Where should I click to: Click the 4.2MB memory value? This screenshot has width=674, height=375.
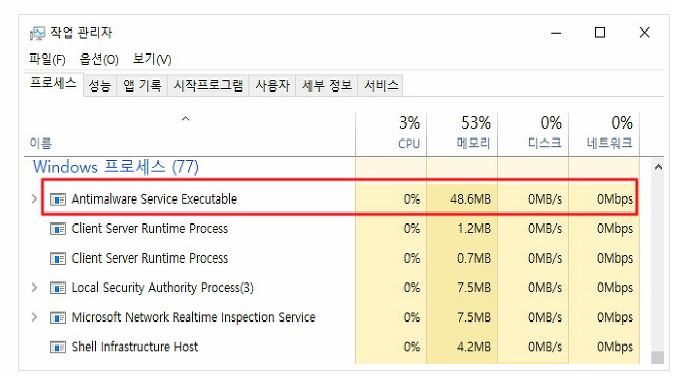click(474, 347)
